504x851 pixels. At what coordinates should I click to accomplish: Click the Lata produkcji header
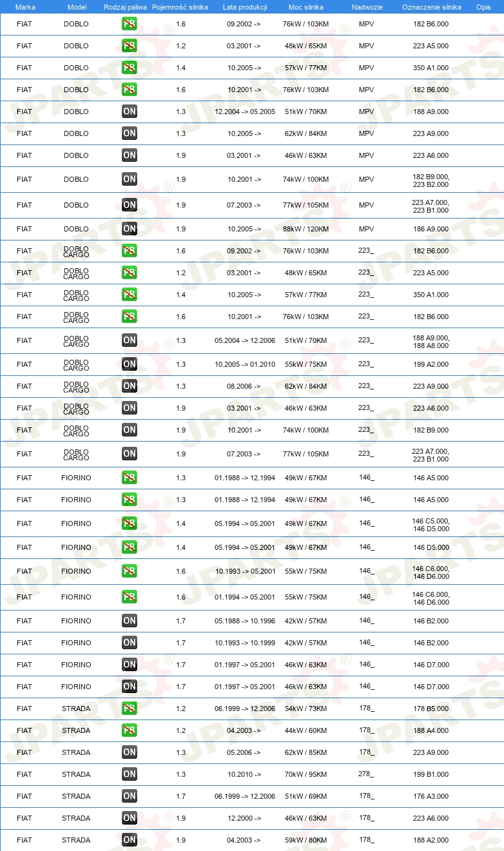click(245, 7)
